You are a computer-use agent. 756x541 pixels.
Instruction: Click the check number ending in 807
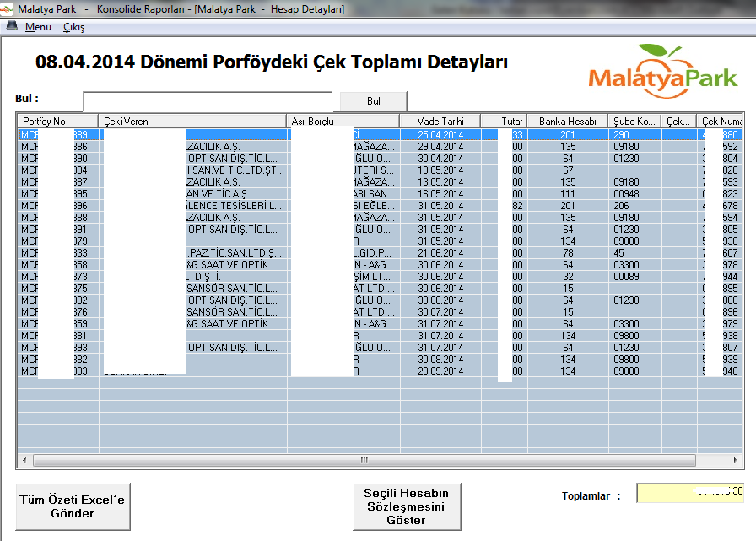[730, 347]
